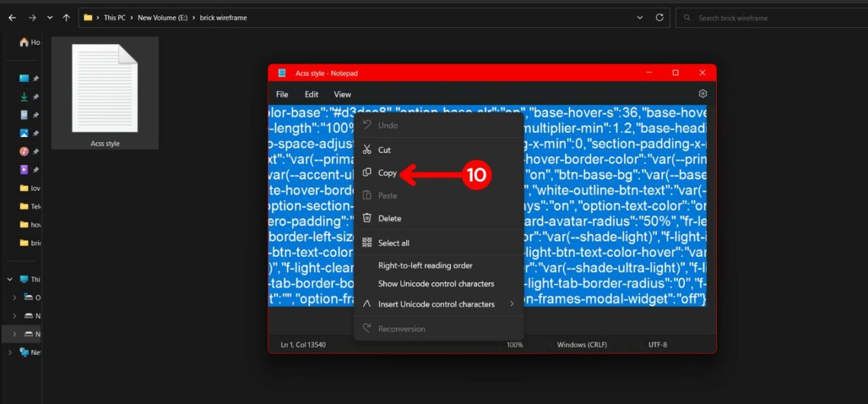Click the back arrow in File Explorer
Screen dimensions: 868x404
12,17
